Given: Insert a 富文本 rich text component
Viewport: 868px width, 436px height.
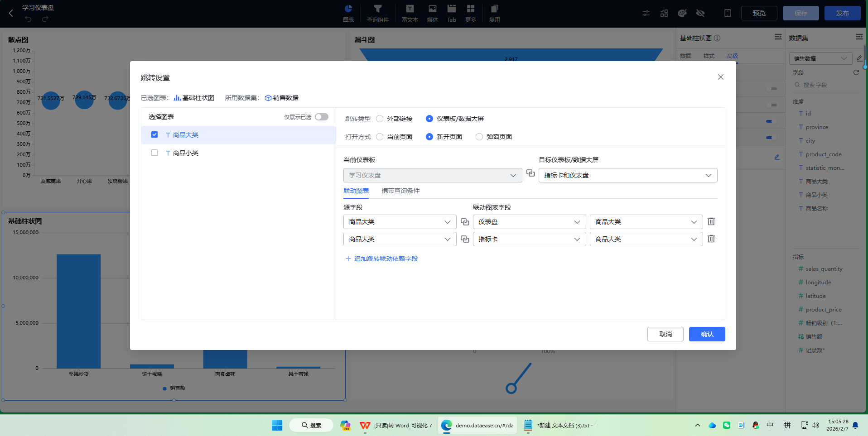Looking at the screenshot, I should pyautogui.click(x=409, y=13).
